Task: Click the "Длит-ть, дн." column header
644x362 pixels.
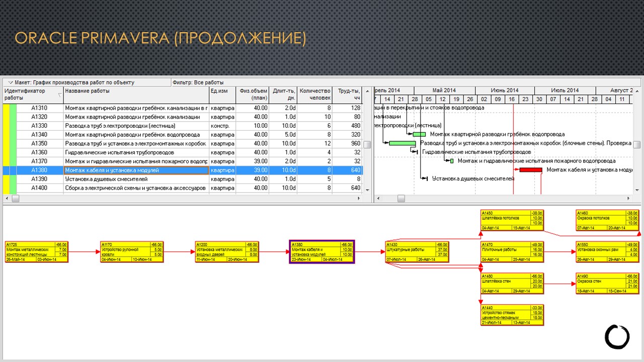Action: pyautogui.click(x=283, y=95)
